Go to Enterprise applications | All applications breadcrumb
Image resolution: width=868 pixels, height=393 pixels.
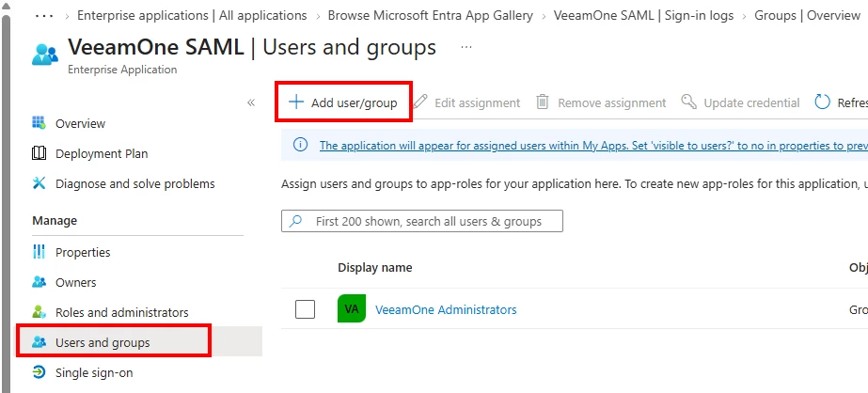coord(192,15)
